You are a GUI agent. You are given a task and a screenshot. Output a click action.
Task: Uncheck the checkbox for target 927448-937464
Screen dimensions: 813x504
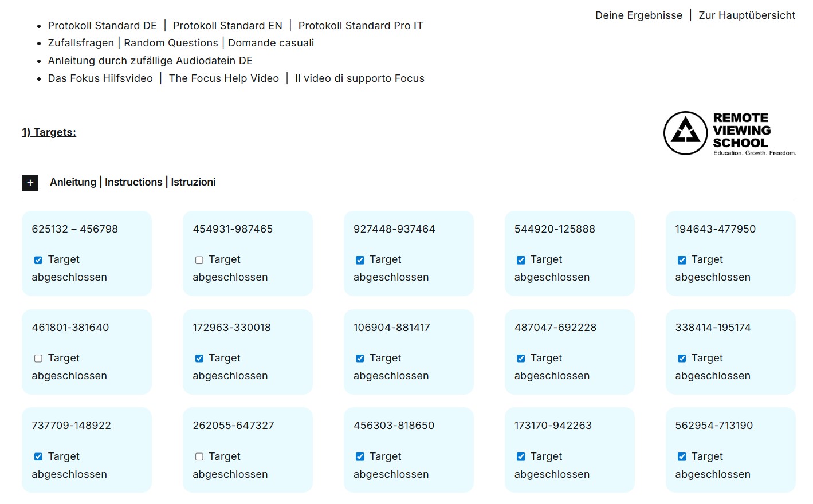(x=360, y=260)
